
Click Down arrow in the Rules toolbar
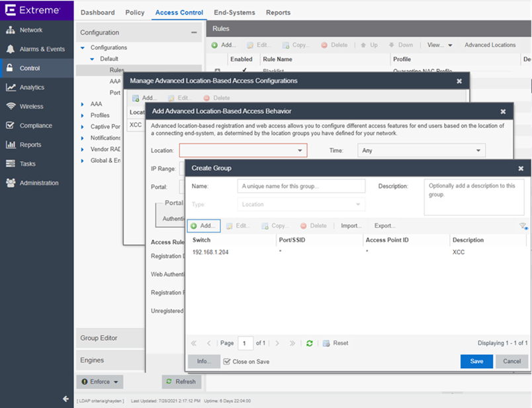(401, 45)
